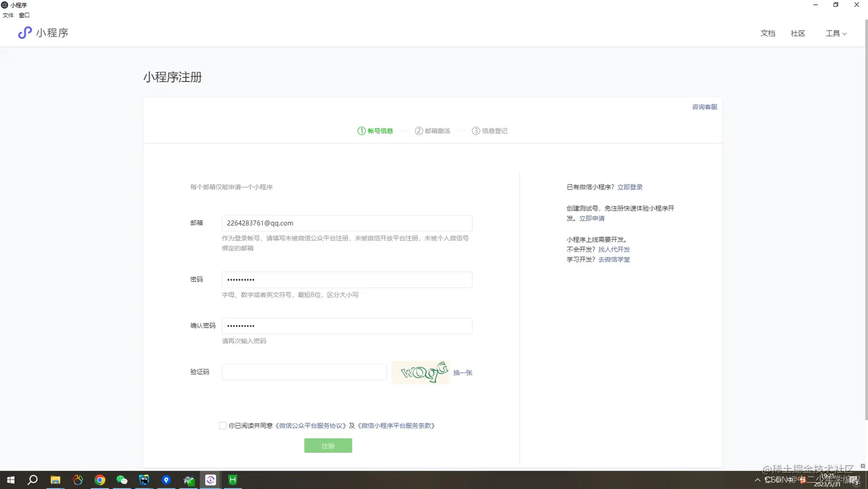Click the 小程序注册 page heading
Viewport: 868px width, 489px height.
point(173,77)
